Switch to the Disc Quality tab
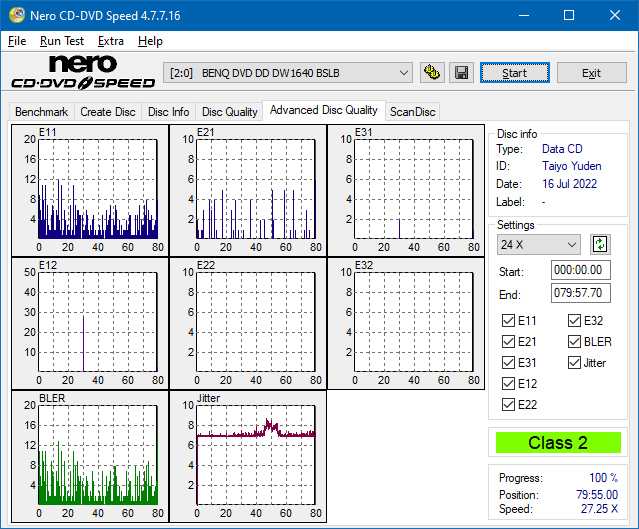The image size is (639, 529). [x=229, y=112]
